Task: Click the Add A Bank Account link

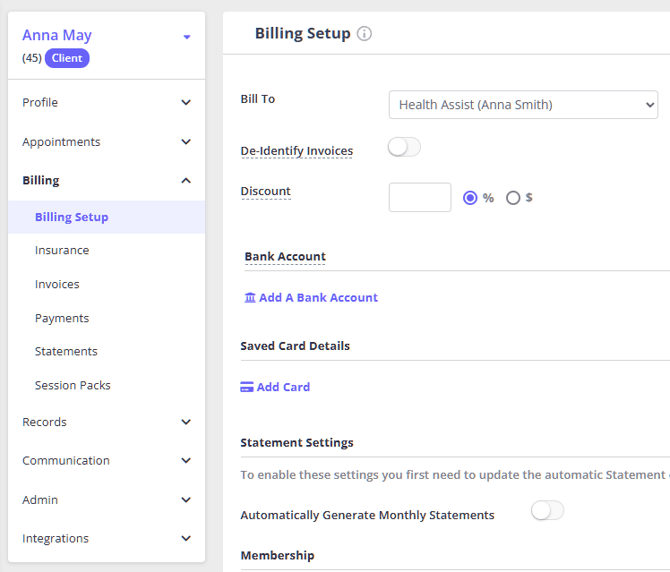Action: [318, 298]
